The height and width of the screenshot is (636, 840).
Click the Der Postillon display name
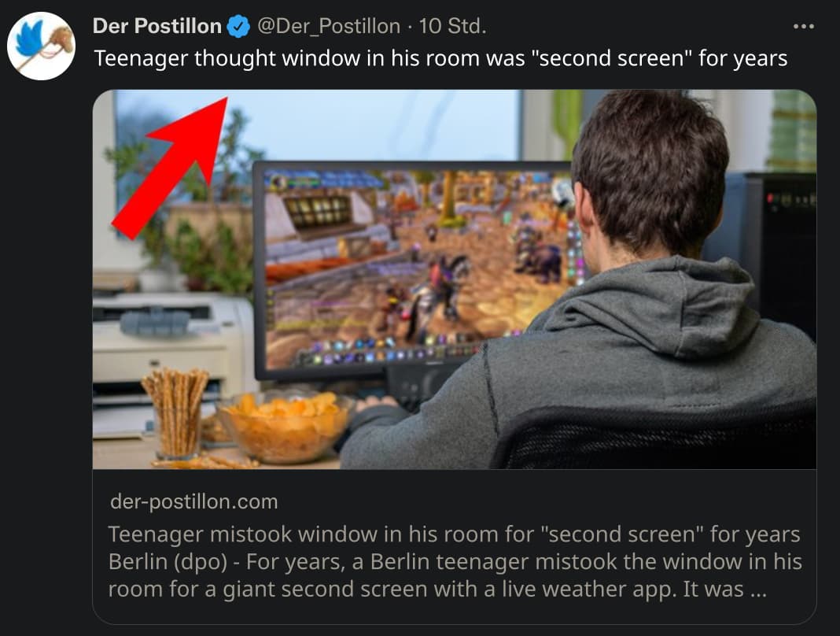[157, 26]
